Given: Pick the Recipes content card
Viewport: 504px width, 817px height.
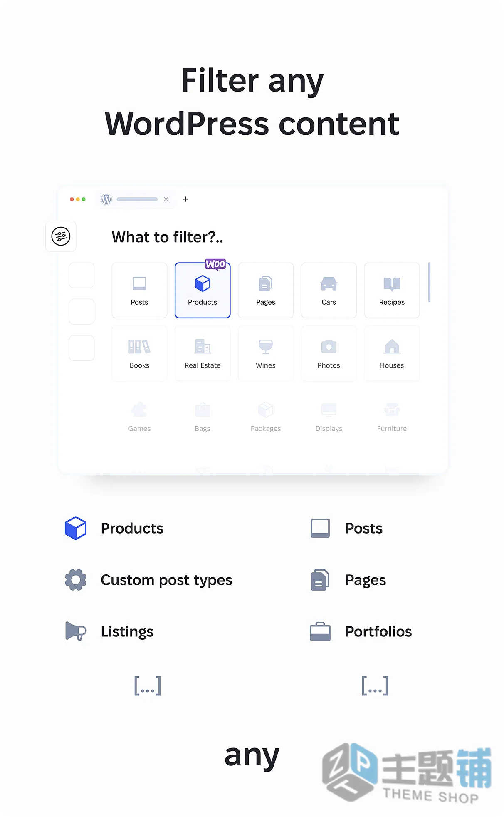Looking at the screenshot, I should (x=392, y=290).
